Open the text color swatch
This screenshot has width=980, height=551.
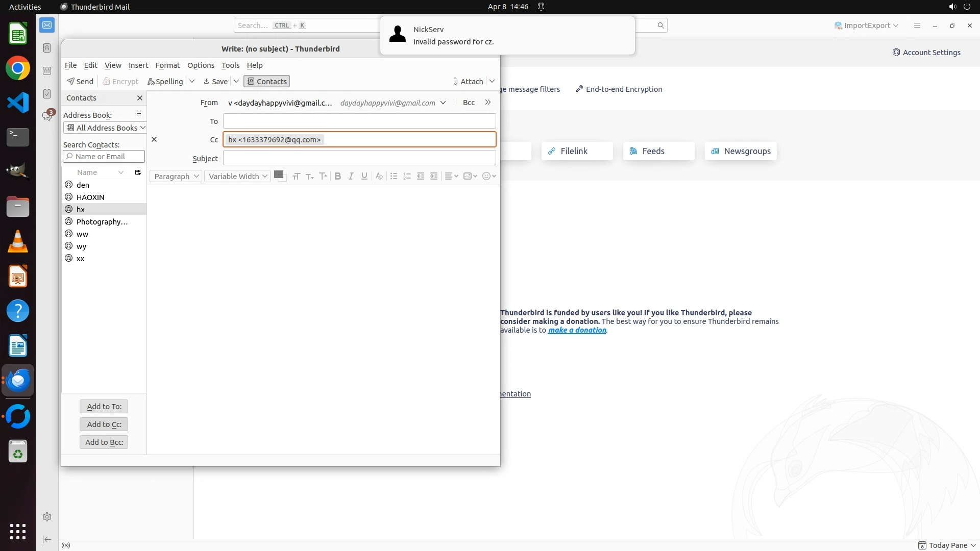coord(279,175)
